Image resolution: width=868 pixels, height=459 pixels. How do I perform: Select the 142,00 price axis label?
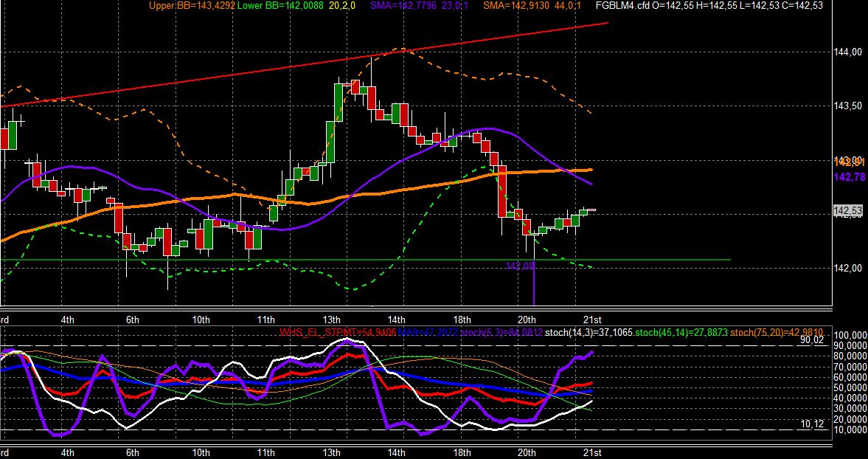[848, 268]
